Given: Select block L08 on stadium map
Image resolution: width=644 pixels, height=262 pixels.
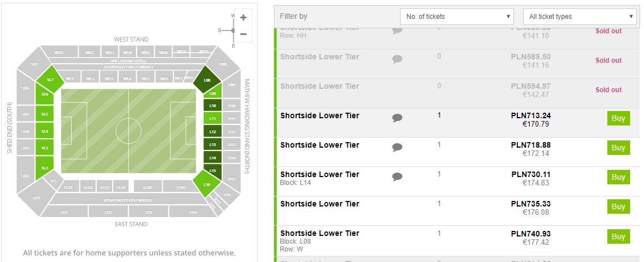Looking at the screenshot, I should tap(207, 80).
